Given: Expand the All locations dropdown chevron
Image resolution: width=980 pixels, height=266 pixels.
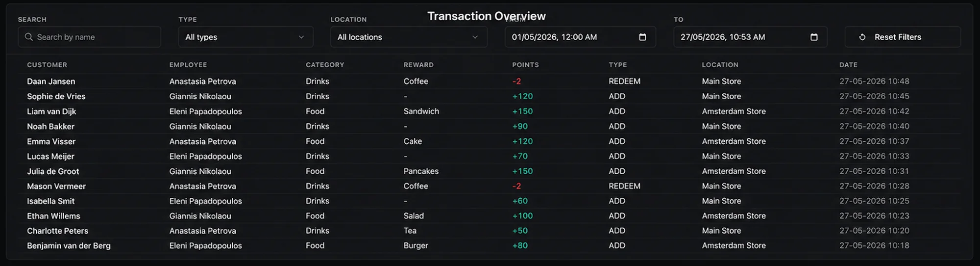Looking at the screenshot, I should point(475,37).
